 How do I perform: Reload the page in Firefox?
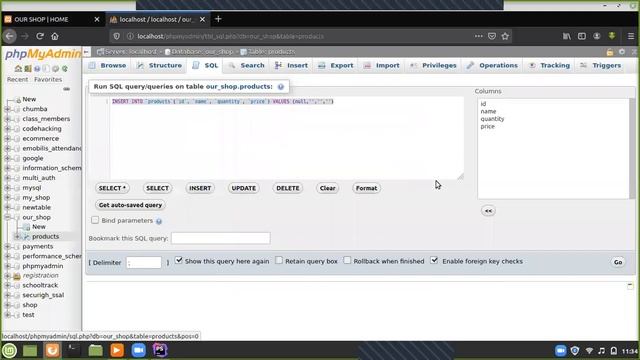[40, 36]
